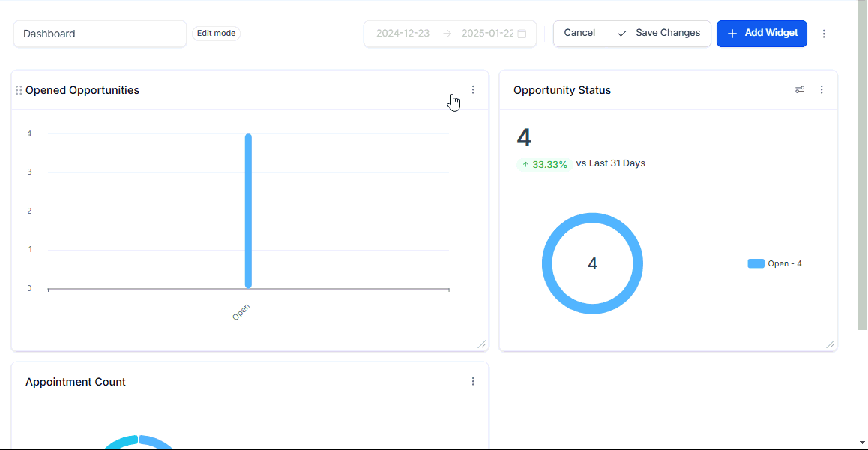Click the 33.33% increase badge
868x450 pixels.
(x=545, y=164)
